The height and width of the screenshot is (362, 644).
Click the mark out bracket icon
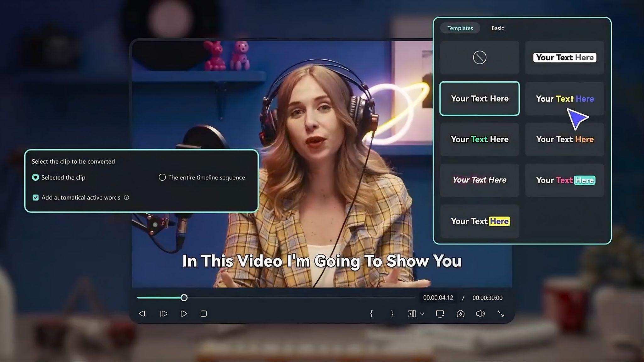pyautogui.click(x=392, y=314)
